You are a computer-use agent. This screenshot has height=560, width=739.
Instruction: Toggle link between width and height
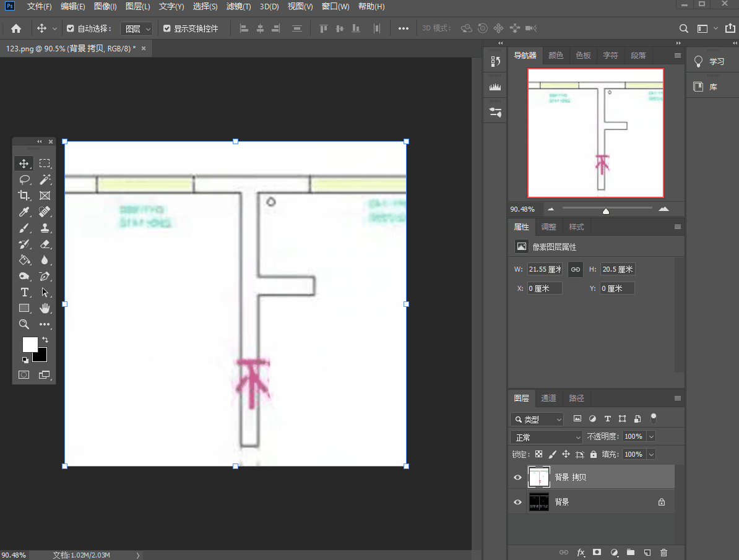coord(576,270)
